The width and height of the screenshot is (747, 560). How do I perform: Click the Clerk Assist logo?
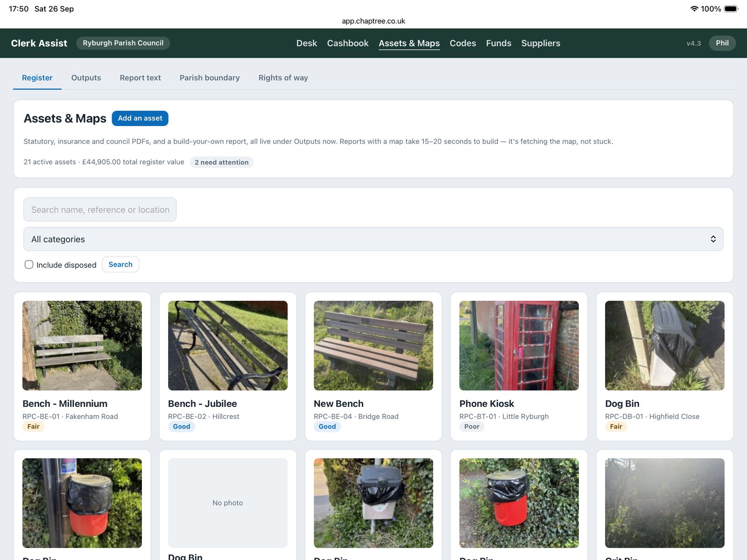tap(39, 43)
